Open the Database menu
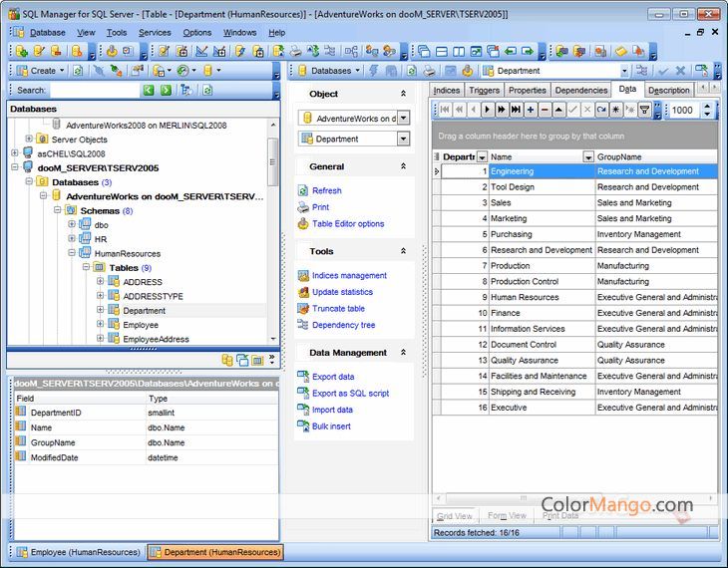 (47, 33)
